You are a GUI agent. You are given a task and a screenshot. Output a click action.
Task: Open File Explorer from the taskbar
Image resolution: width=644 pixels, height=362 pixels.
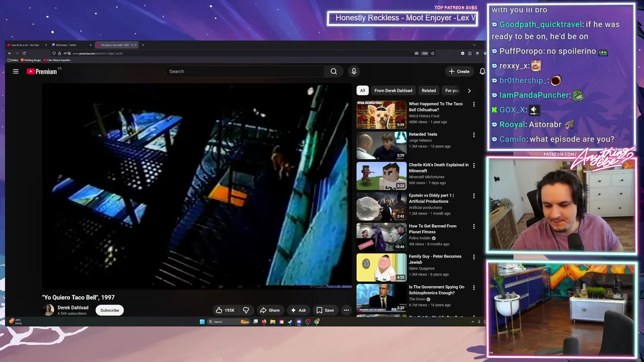pos(272,322)
